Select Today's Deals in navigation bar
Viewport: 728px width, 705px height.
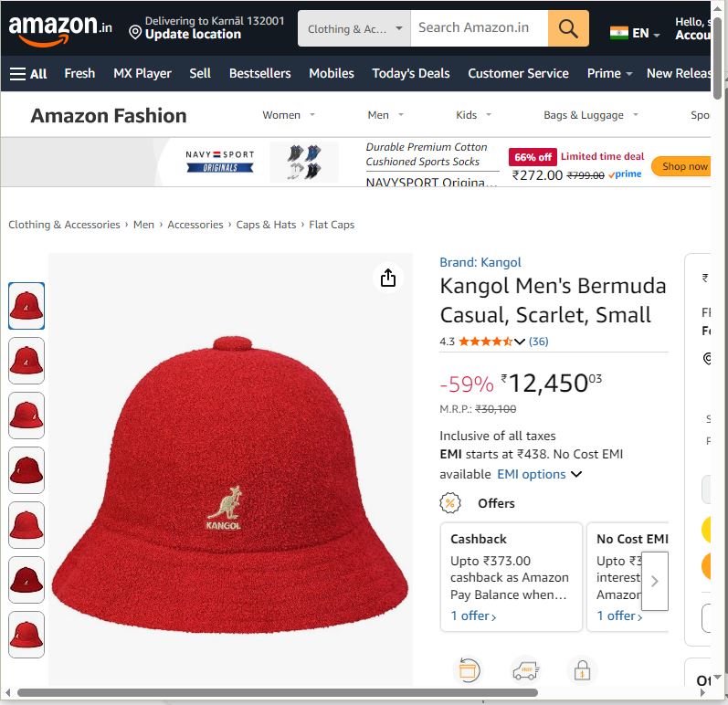411,73
